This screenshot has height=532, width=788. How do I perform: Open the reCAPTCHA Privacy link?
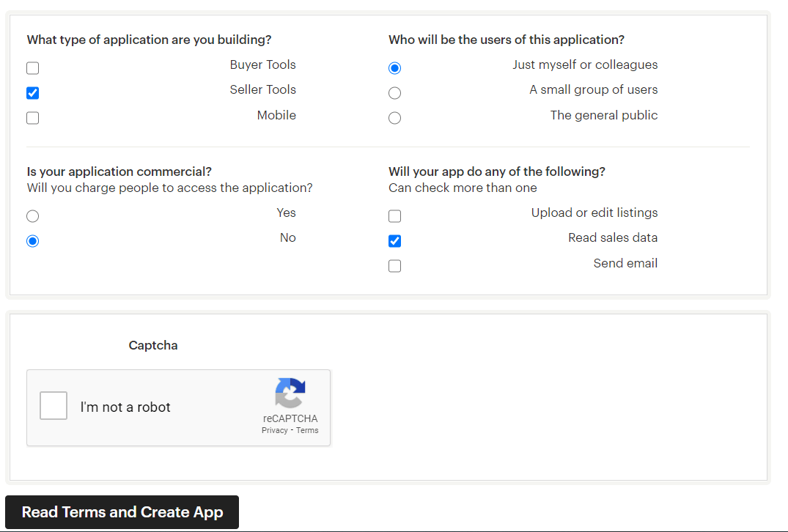pos(274,430)
